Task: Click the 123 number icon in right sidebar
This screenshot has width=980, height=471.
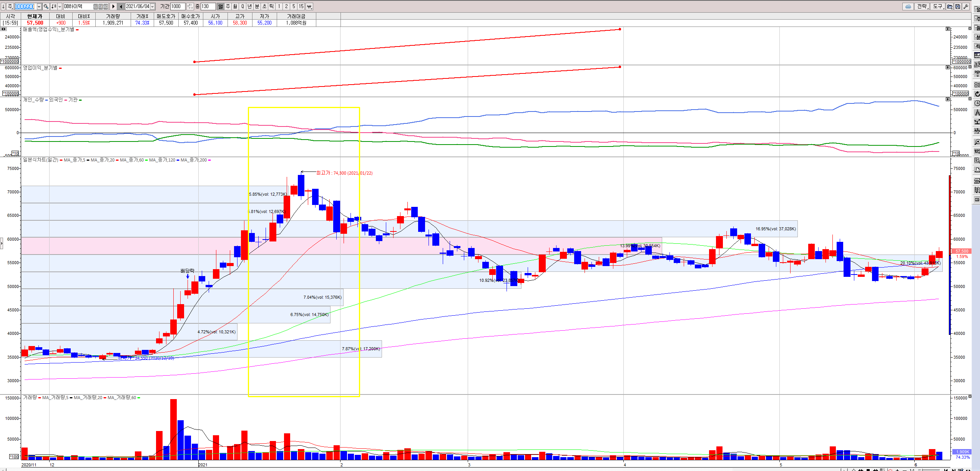Action: (977, 151)
